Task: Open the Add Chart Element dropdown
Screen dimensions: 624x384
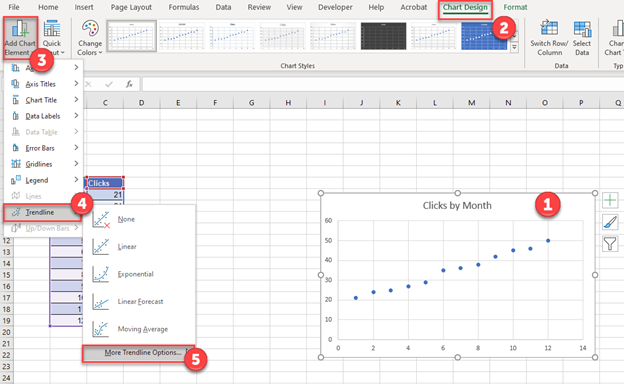Action: point(20,38)
